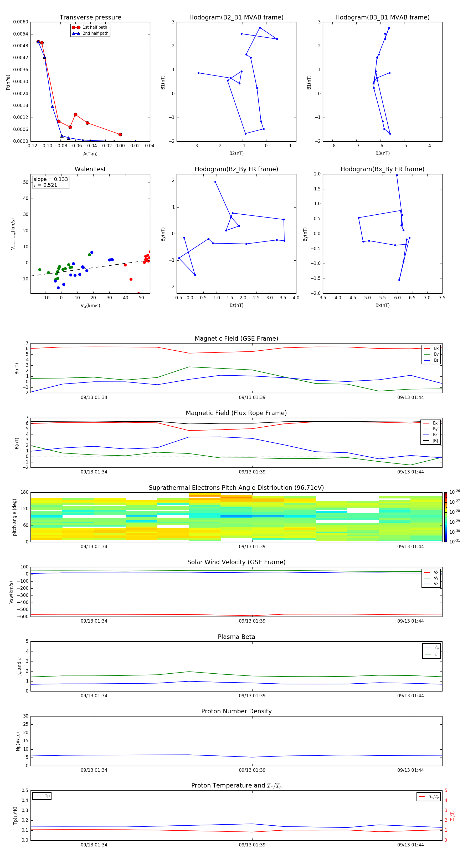
Task: Click the "Vsw(km/s)" axis label
Action: click(x=11, y=592)
